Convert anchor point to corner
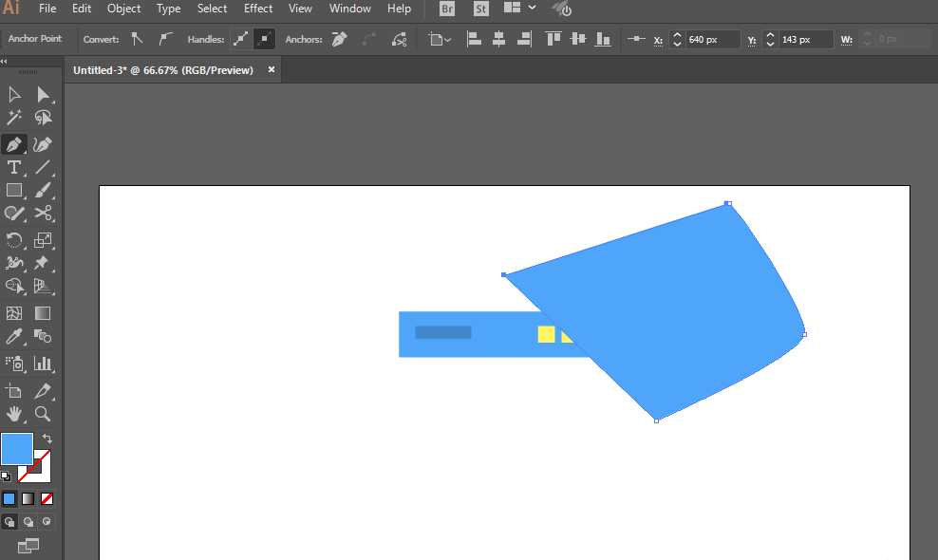 click(138, 39)
